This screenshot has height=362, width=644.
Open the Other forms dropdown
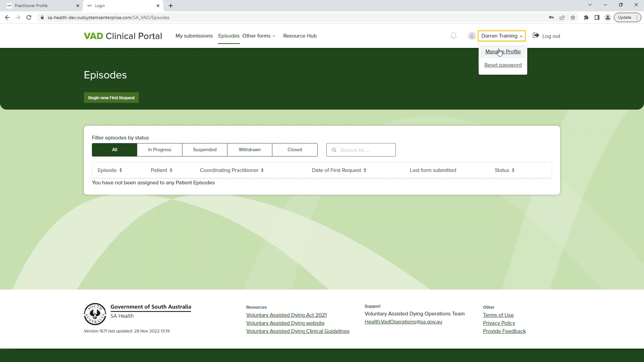[259, 36]
